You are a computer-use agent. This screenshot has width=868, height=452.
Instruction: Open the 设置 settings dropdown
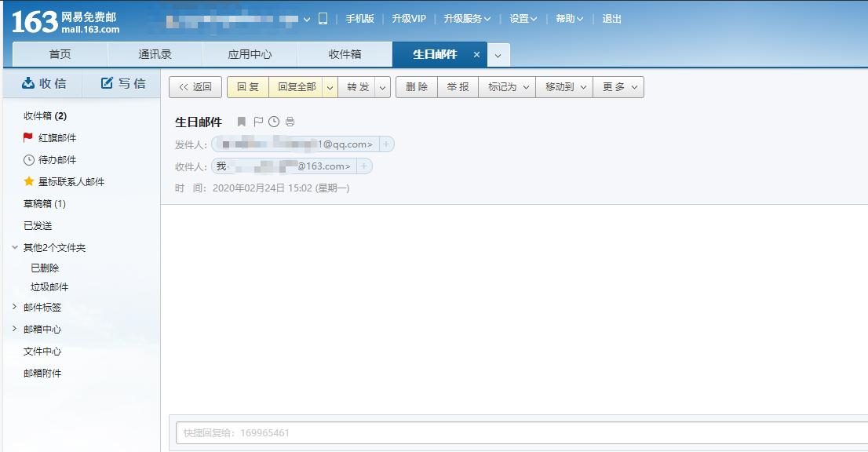coord(523,19)
